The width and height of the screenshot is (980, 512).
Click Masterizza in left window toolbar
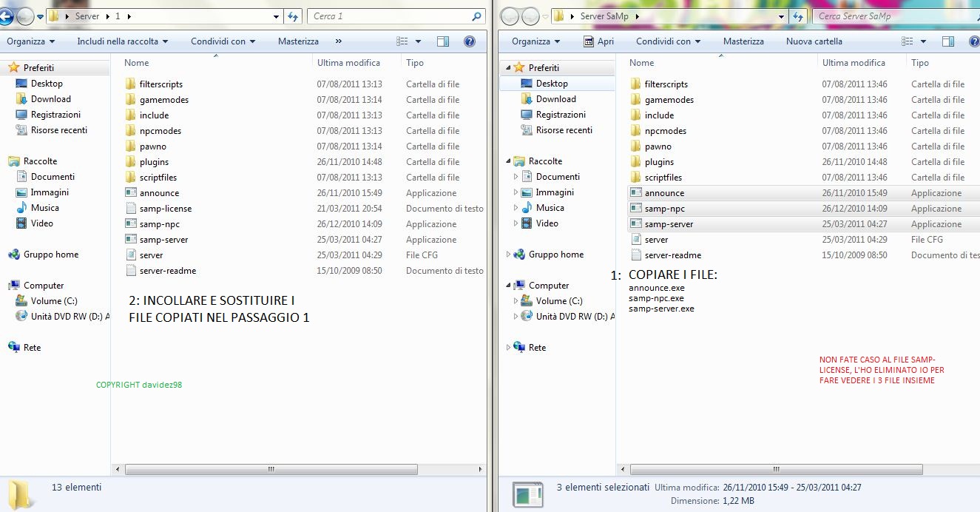(298, 41)
